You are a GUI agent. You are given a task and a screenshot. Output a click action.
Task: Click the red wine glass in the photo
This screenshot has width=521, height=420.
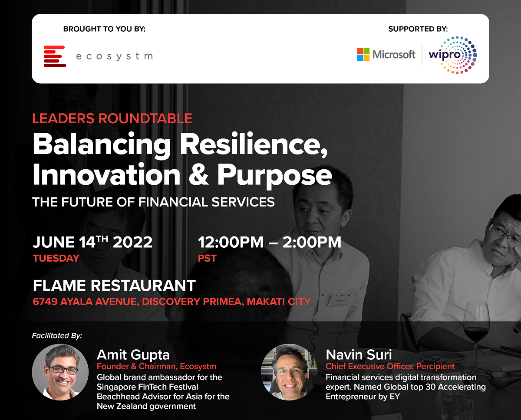[x=476, y=330]
